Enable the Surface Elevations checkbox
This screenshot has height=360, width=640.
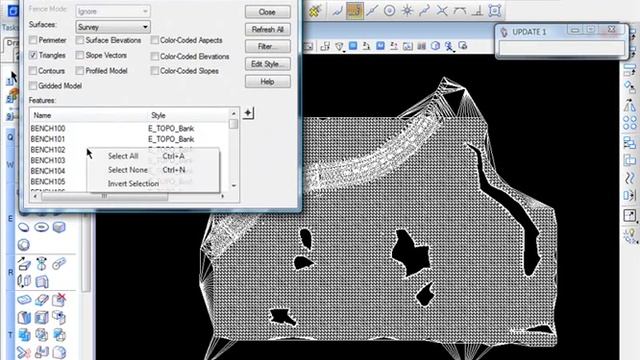tap(80, 40)
